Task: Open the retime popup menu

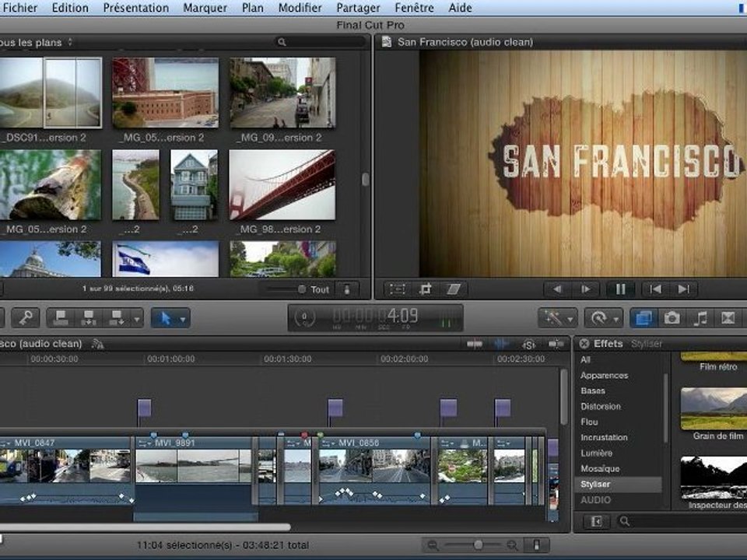Action: [x=604, y=317]
